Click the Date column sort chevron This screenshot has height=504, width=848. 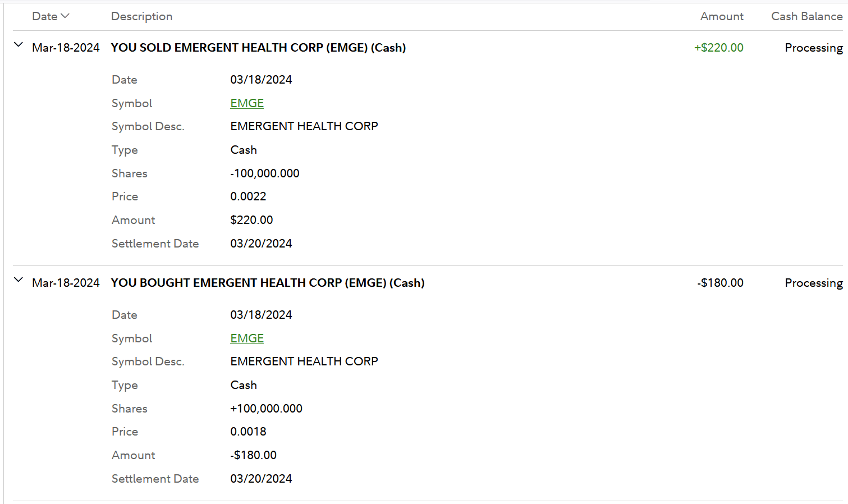point(65,16)
